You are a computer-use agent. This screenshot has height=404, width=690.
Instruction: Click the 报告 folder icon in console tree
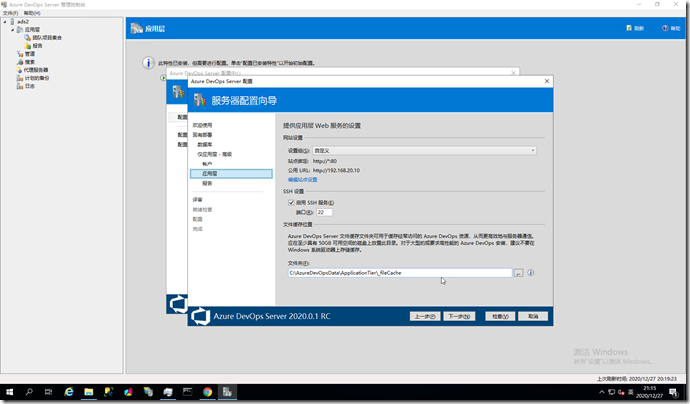point(28,46)
